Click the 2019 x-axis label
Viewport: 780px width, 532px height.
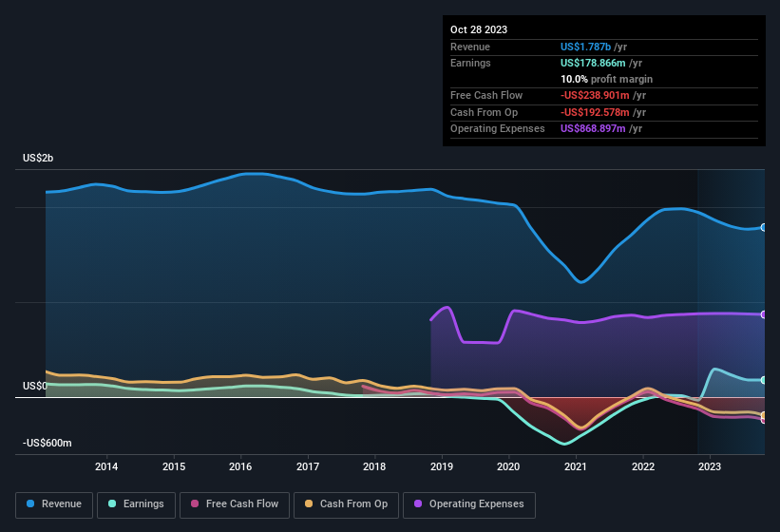(x=441, y=466)
